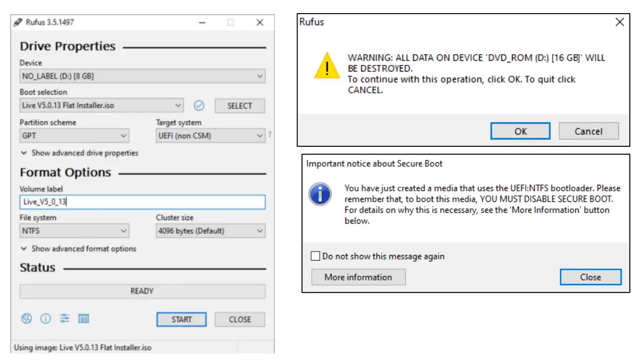Screen dimensions: 644x362
Task: Open the File system NTFS dropdown
Action: pos(75,231)
